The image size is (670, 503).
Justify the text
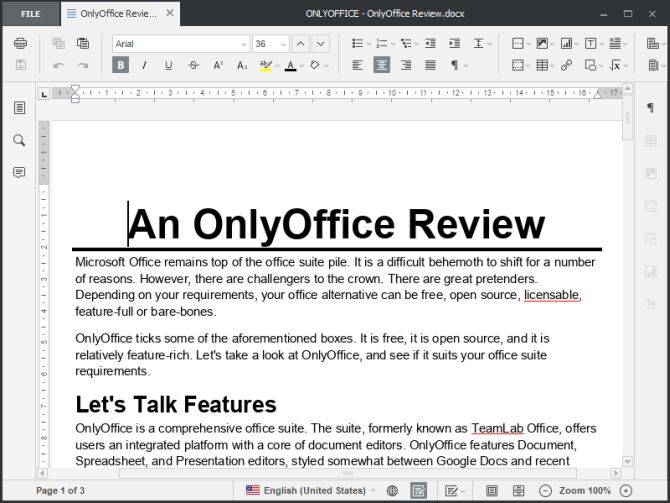(430, 65)
